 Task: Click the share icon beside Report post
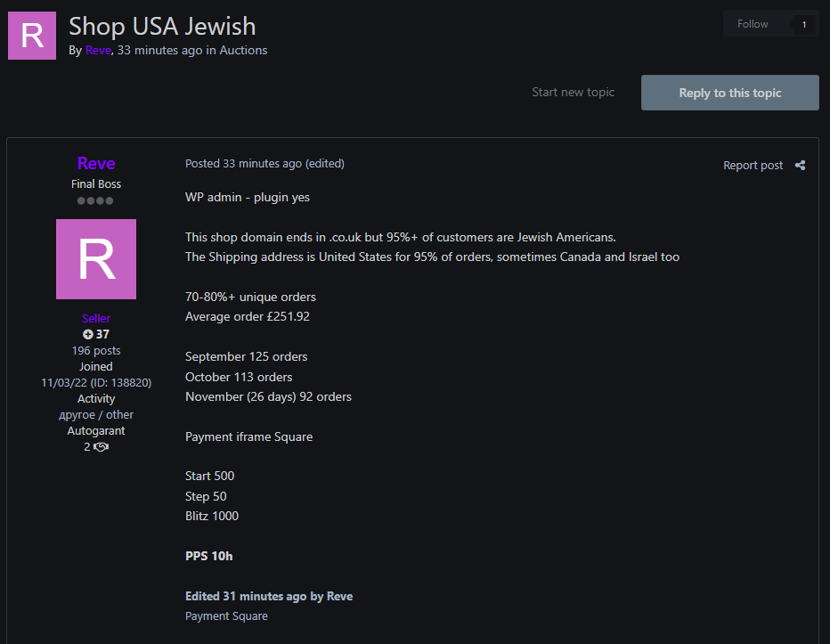[800, 165]
